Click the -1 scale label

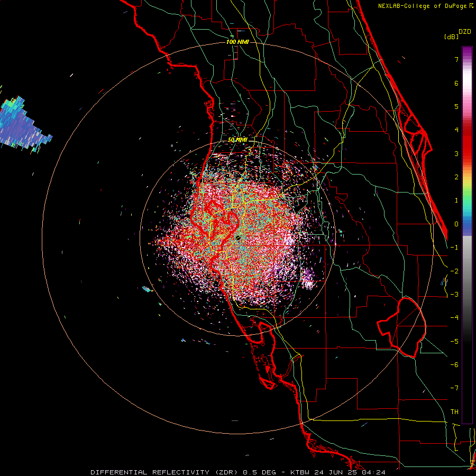point(454,248)
